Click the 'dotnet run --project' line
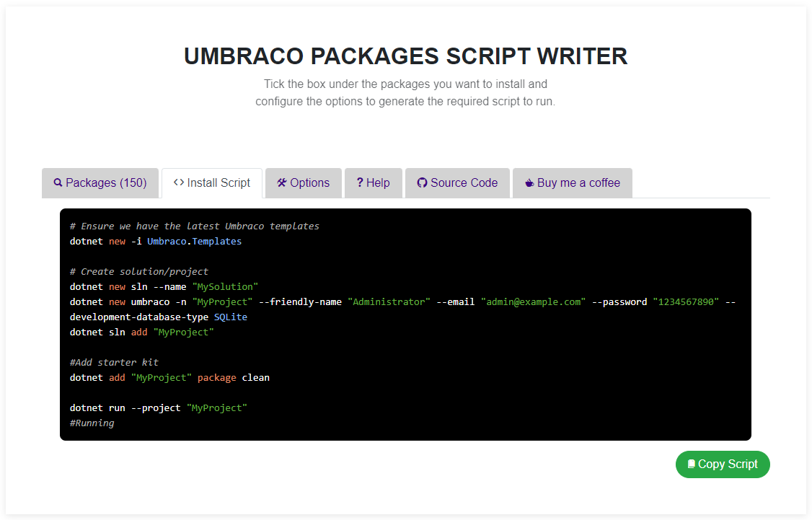 159,408
